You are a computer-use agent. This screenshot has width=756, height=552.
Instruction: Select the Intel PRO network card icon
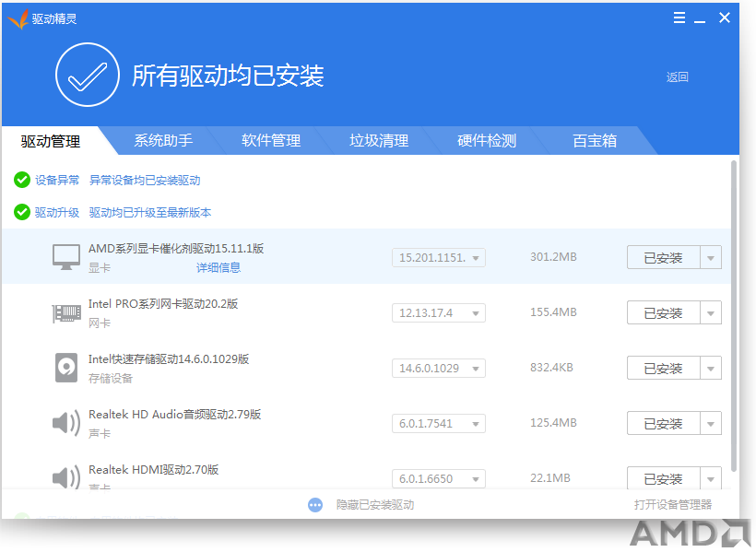pyautogui.click(x=66, y=313)
